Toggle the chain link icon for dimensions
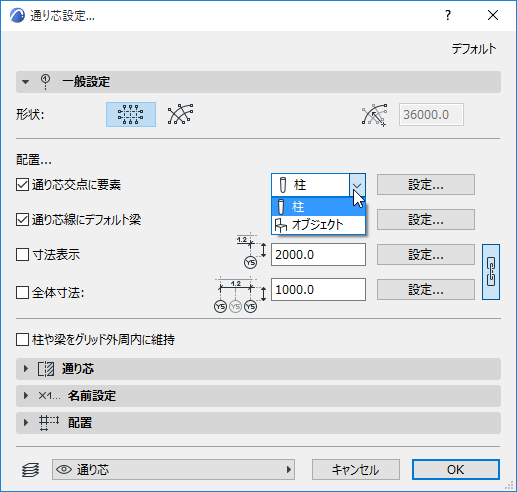 coord(491,272)
